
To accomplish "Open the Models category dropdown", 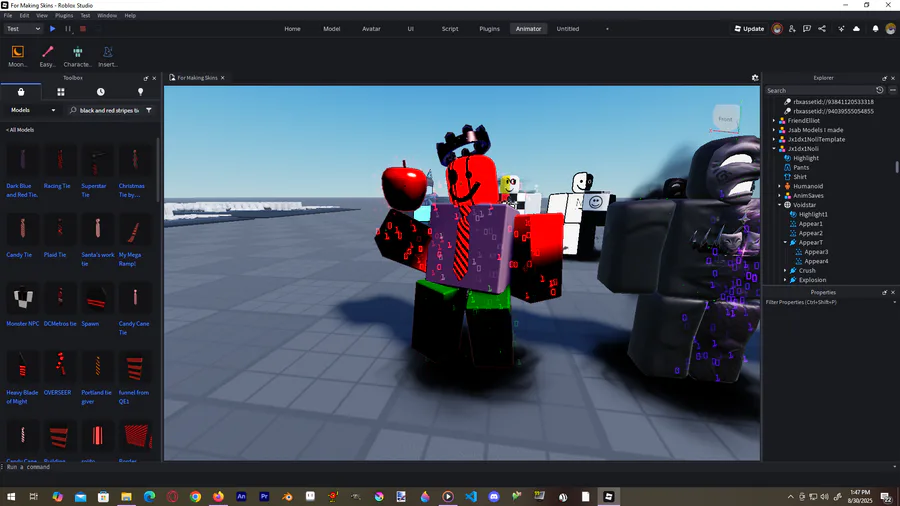I will point(33,110).
